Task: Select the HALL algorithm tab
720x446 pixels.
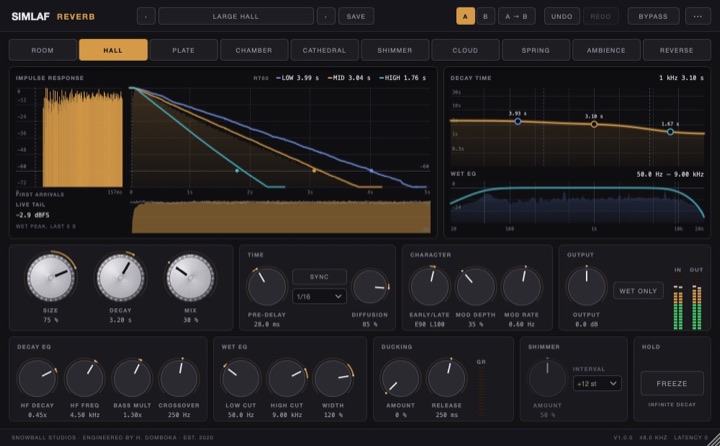Action: tap(113, 50)
